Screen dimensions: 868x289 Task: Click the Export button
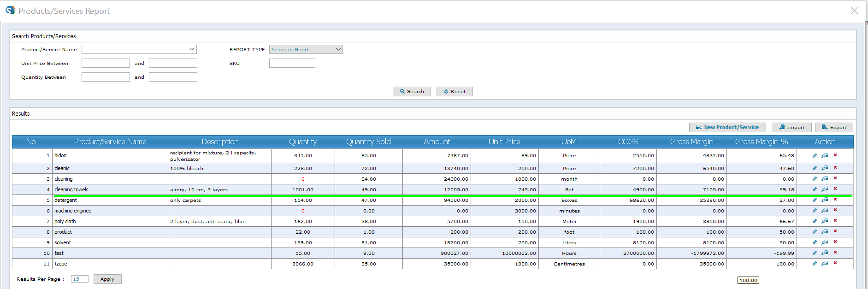pos(833,128)
